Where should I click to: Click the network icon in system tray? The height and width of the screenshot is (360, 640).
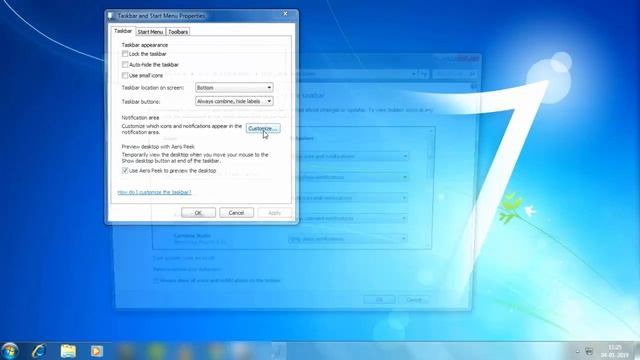pyautogui.click(x=589, y=351)
